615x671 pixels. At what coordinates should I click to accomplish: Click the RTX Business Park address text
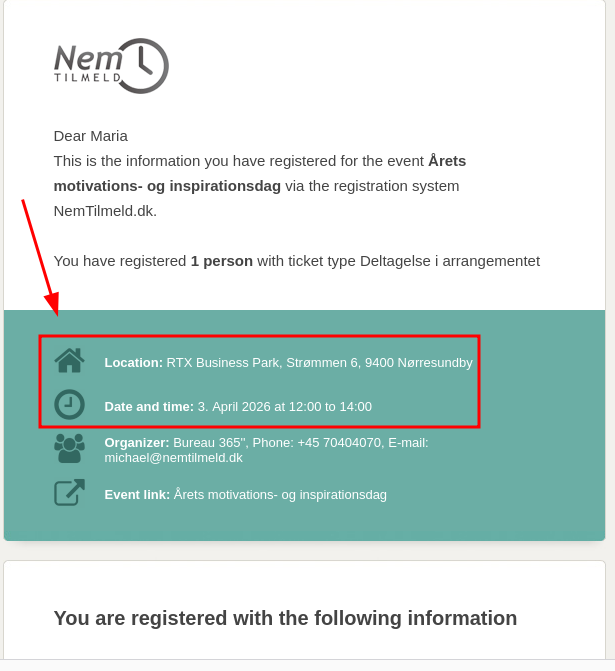(x=319, y=362)
